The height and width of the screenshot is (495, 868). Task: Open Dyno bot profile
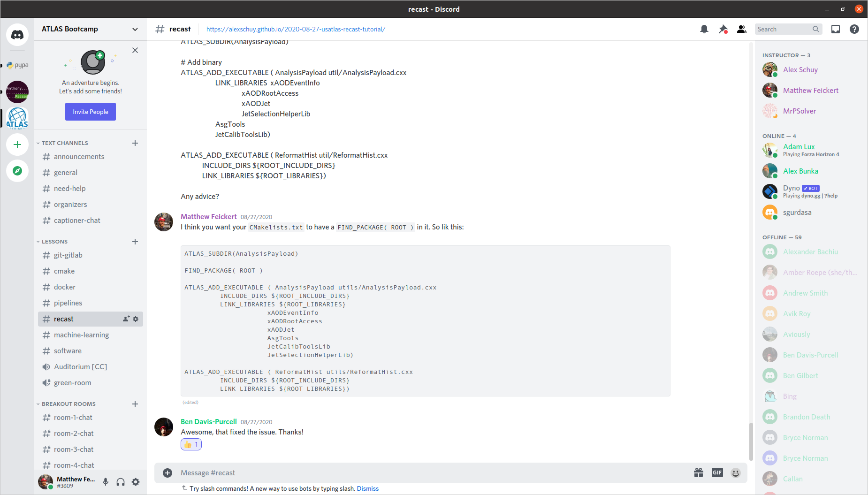(811, 191)
